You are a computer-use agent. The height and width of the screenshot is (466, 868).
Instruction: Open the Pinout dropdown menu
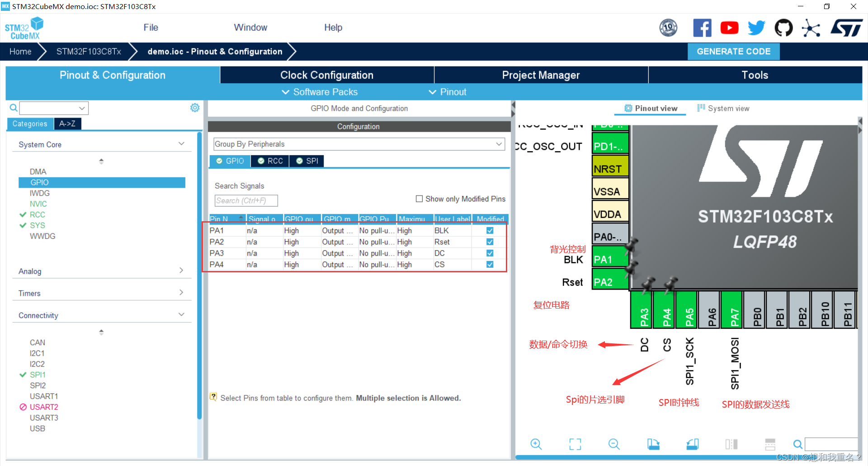[x=447, y=92]
